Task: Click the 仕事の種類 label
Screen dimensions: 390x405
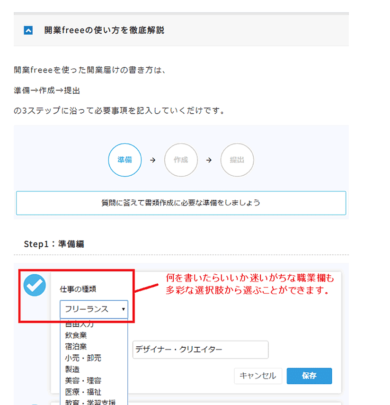Action: pyautogui.click(x=78, y=289)
